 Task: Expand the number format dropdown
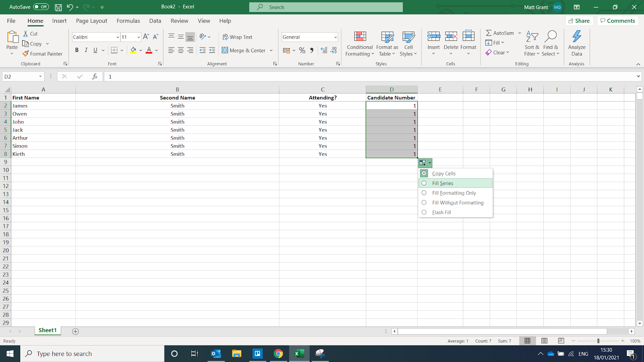coord(335,37)
